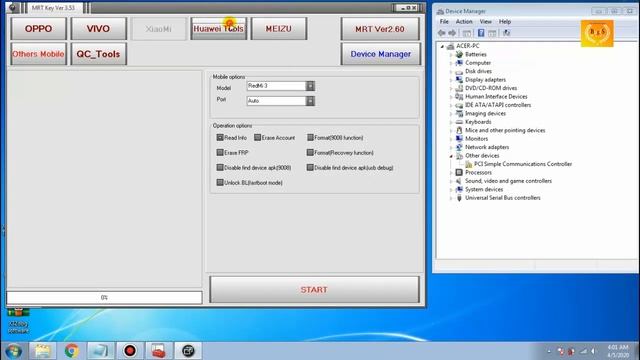Enable the Read Info checkbox
This screenshot has height=360, width=640.
220,138
